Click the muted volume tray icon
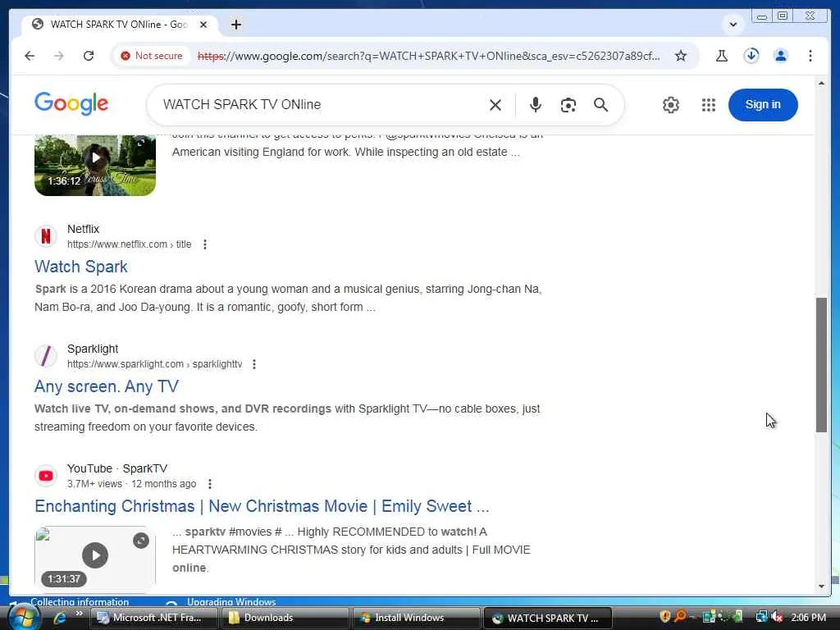 coord(777,617)
